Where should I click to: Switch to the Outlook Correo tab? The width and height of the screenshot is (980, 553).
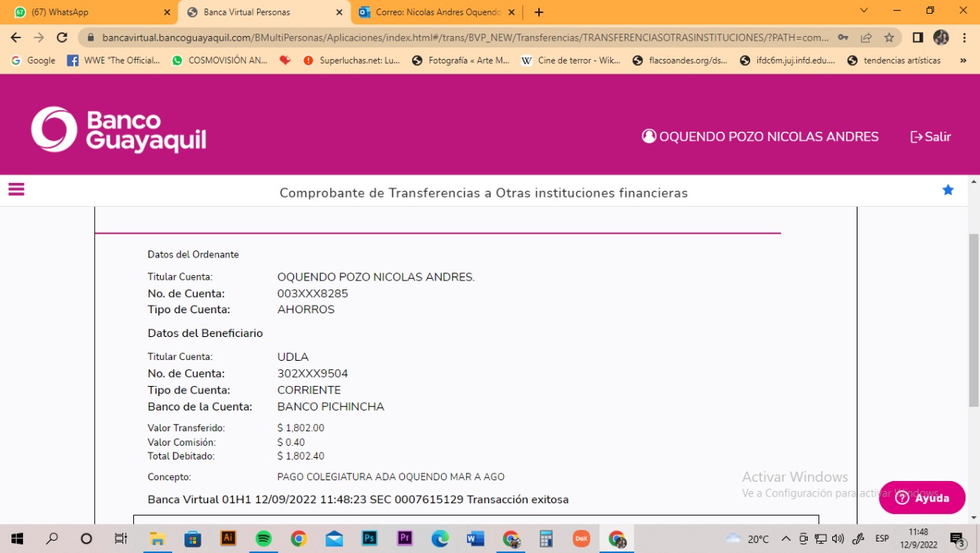coord(436,12)
